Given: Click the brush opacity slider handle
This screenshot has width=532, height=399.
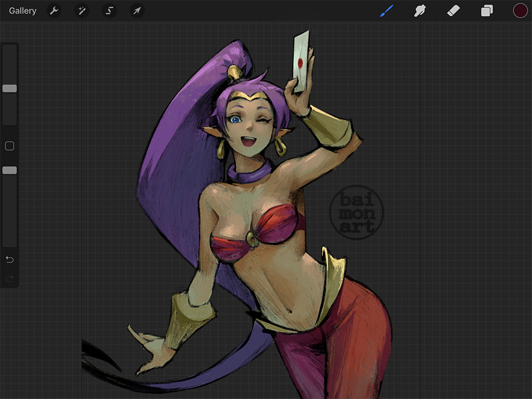Looking at the screenshot, I should [x=10, y=170].
